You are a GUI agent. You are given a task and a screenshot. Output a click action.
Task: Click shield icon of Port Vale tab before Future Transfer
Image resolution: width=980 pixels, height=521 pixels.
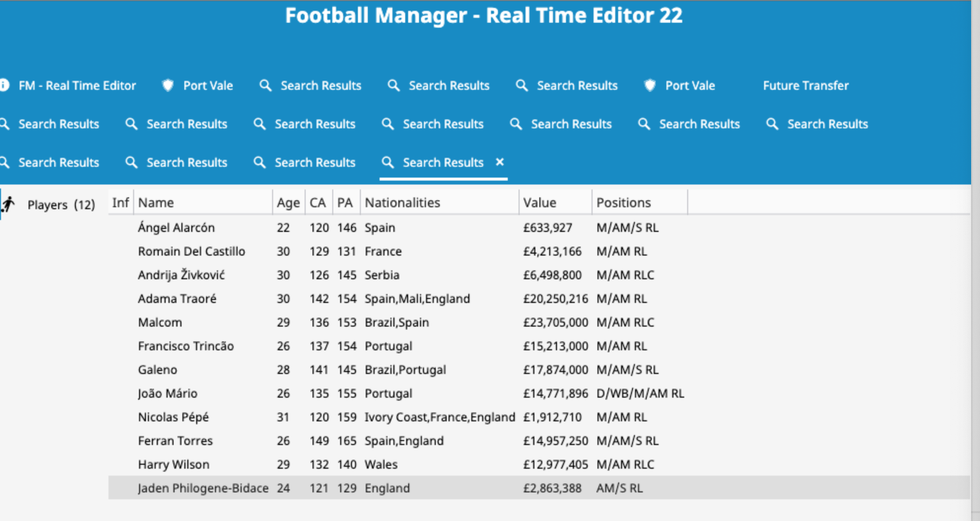(650, 85)
